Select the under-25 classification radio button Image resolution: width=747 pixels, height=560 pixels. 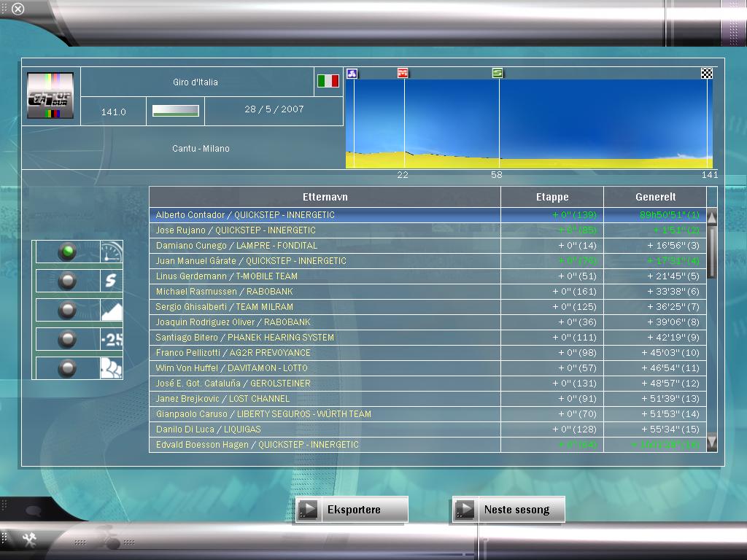click(68, 339)
